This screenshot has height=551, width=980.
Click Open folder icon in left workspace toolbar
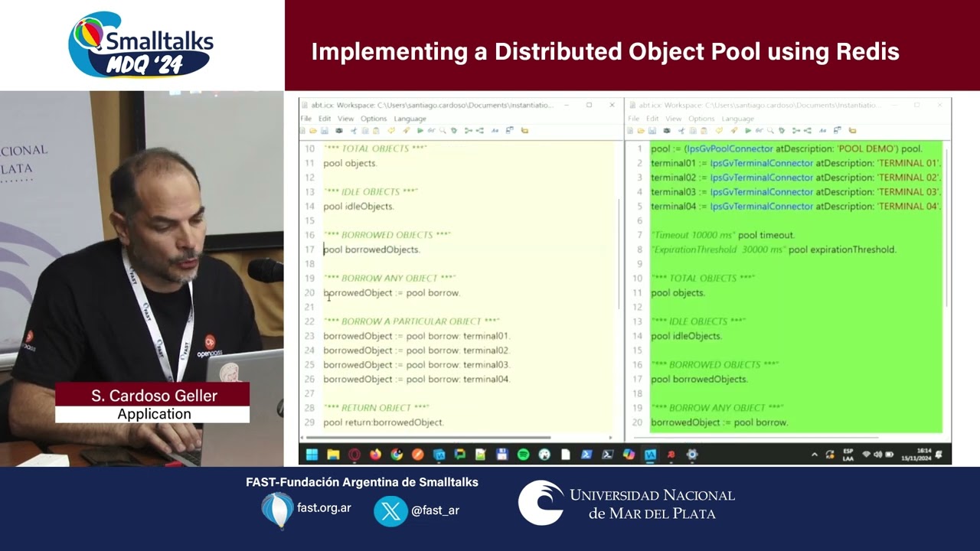313,131
